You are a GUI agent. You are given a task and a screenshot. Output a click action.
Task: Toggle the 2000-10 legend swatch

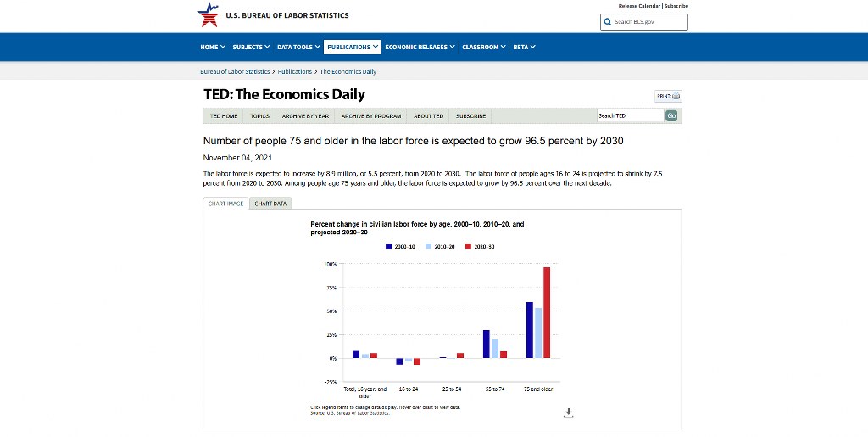388,246
